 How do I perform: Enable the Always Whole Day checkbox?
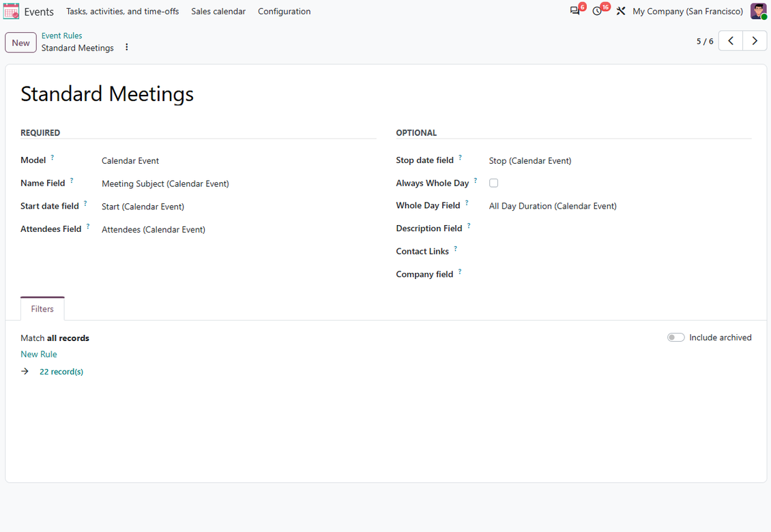pos(494,183)
